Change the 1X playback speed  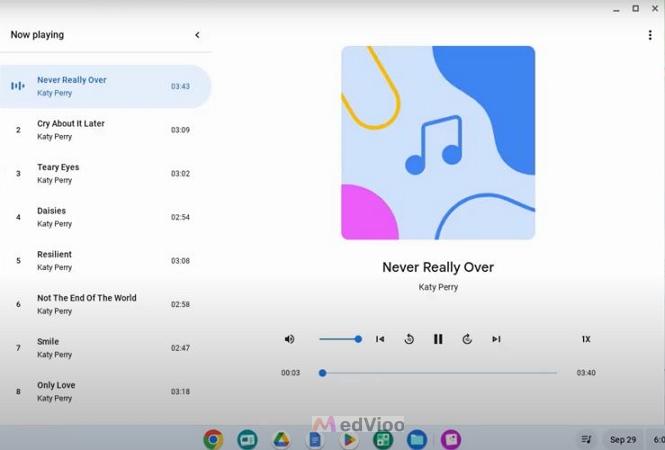(x=586, y=339)
